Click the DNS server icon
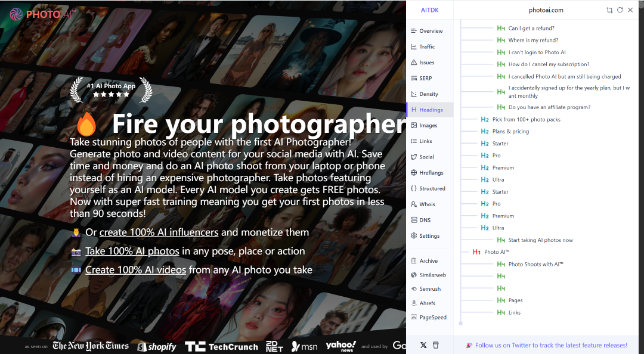 pyautogui.click(x=414, y=220)
